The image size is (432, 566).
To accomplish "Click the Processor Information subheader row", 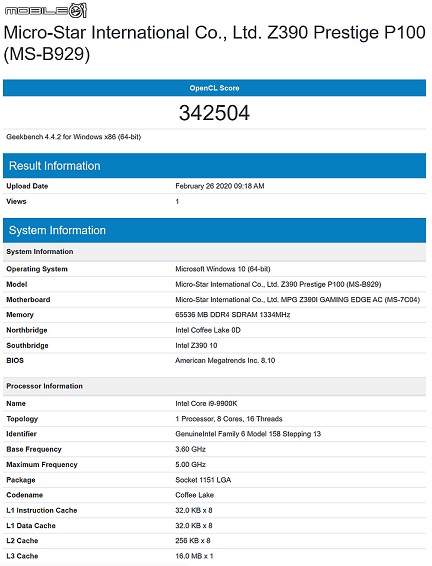I will point(214,386).
